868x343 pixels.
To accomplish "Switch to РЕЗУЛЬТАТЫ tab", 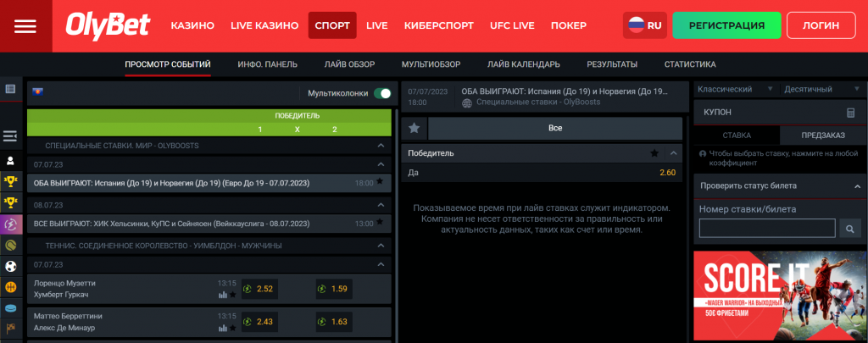I will [612, 64].
